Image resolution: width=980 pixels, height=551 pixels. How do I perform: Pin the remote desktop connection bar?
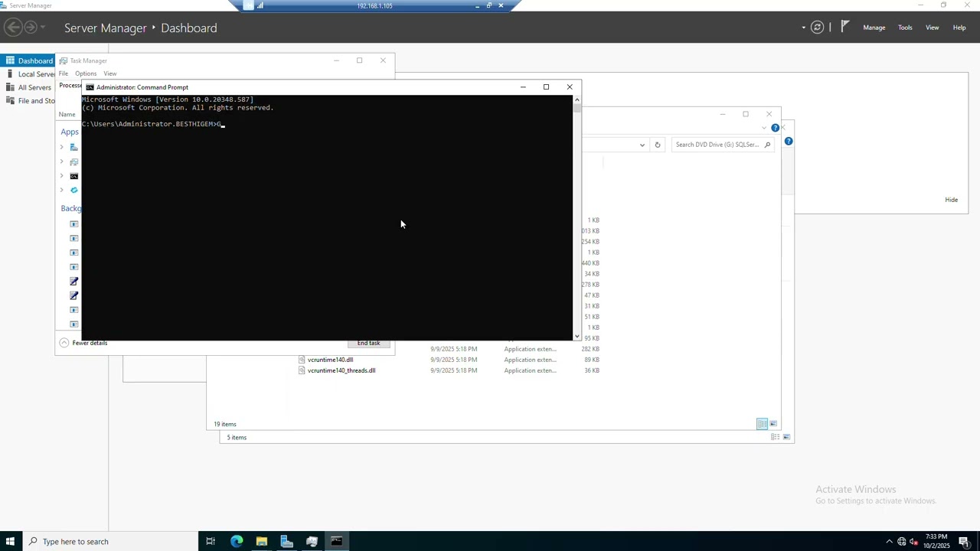248,5
